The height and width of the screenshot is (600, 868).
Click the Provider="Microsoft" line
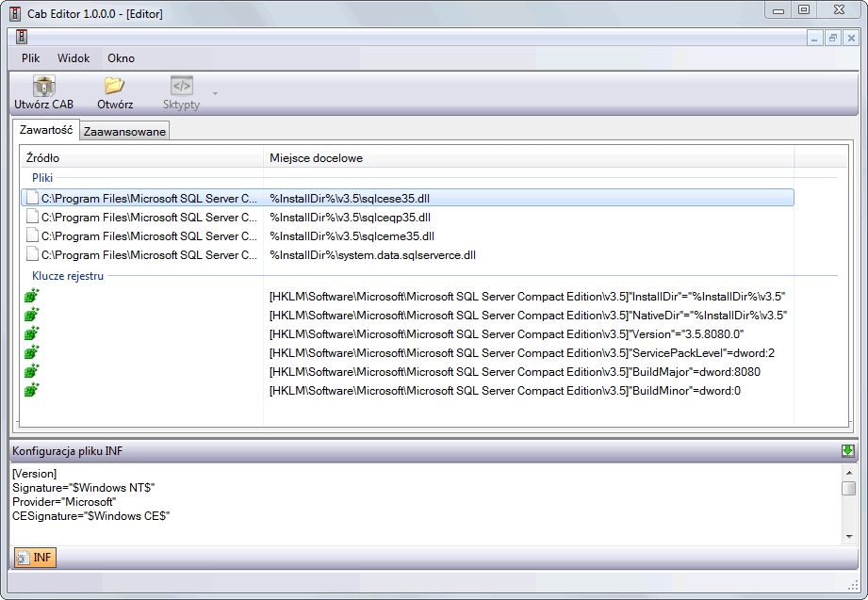pyautogui.click(x=64, y=502)
